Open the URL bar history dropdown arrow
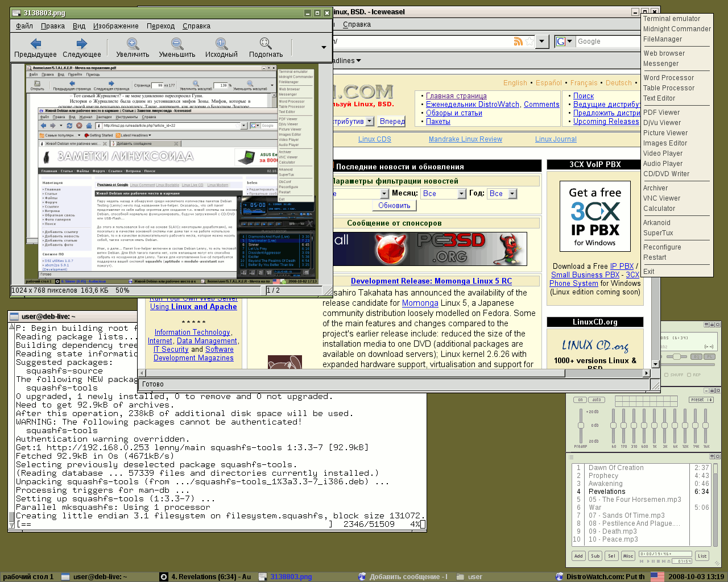 pos(542,41)
